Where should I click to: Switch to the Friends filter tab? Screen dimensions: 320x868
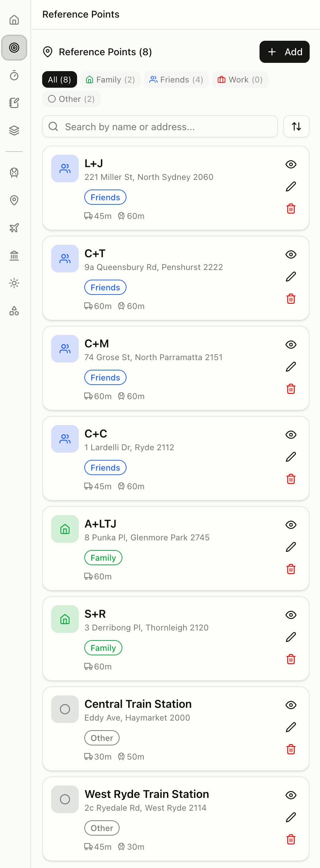[176, 80]
